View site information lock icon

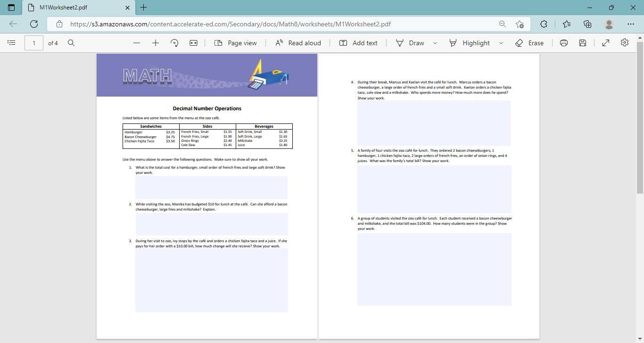click(x=59, y=24)
